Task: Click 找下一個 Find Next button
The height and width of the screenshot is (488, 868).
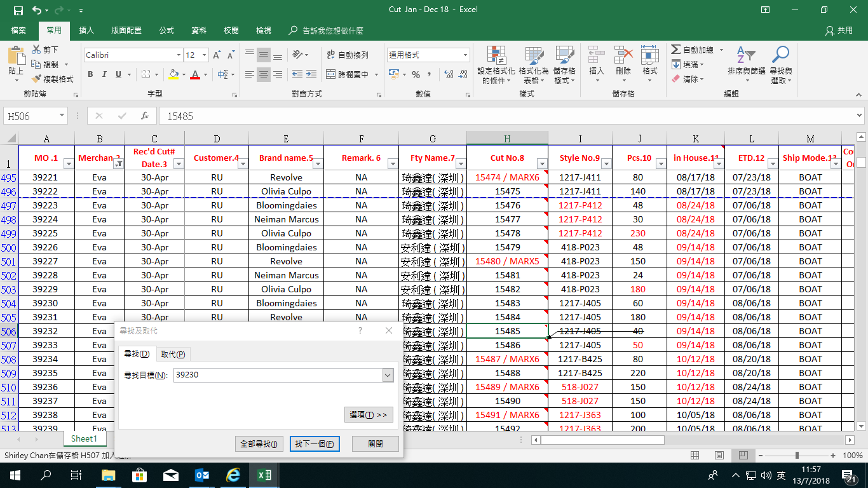Action: pyautogui.click(x=314, y=444)
